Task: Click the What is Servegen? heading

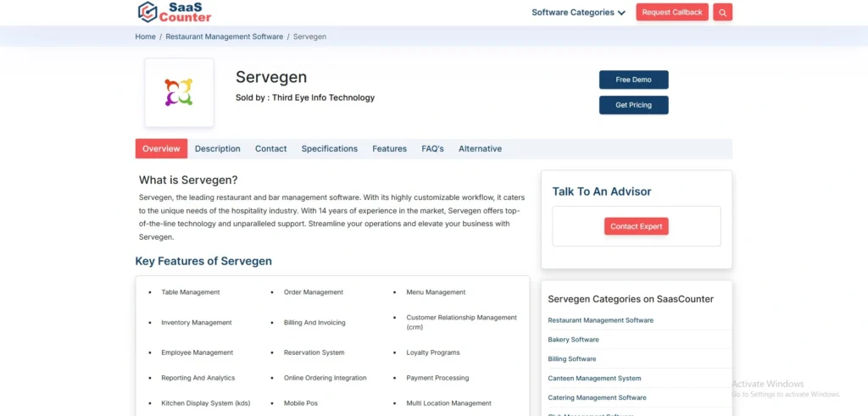Action: coord(188,180)
